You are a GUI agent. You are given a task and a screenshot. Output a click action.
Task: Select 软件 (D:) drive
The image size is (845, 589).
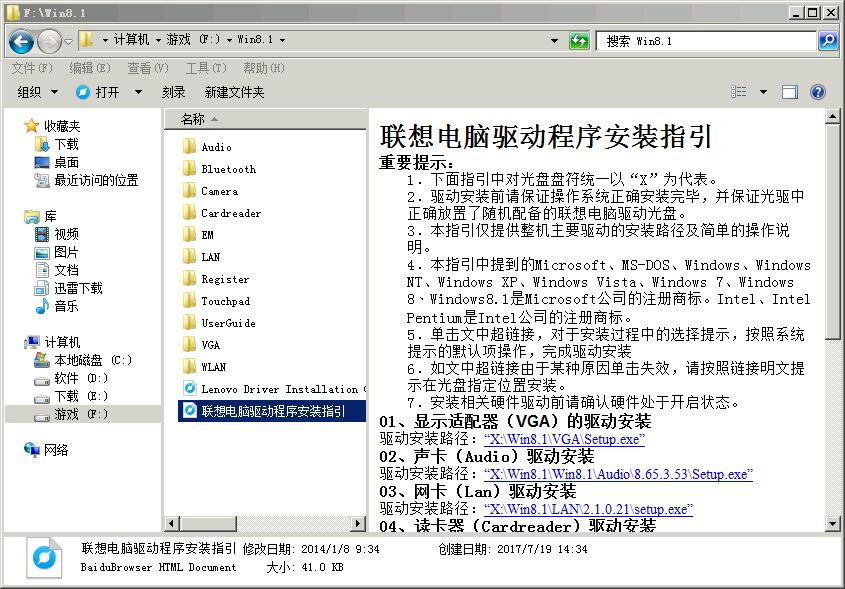pos(71,378)
